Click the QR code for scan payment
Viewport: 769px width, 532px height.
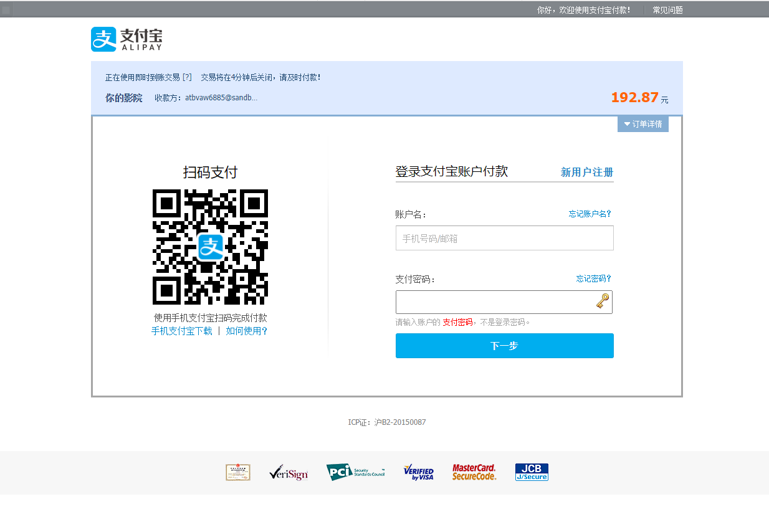pos(211,247)
